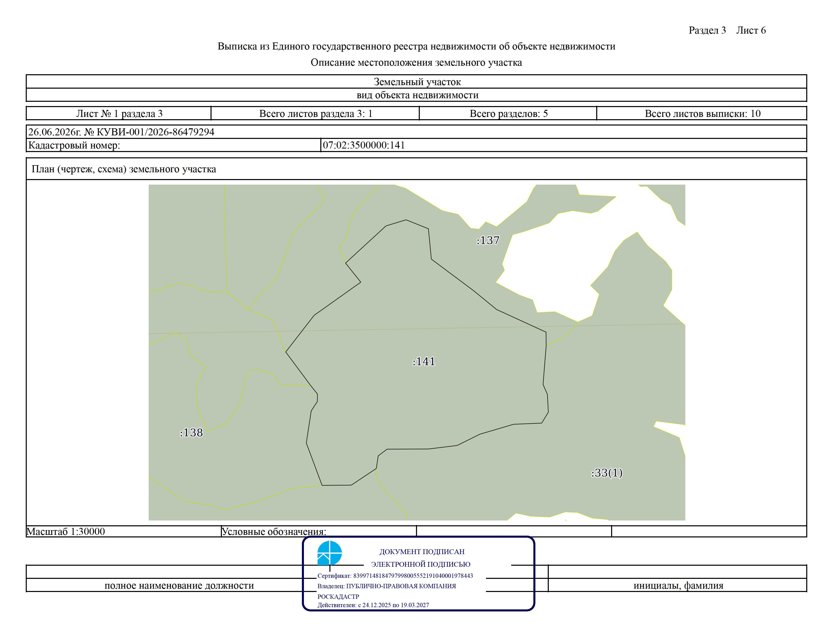Select parcel label :137 on the map
This screenshot has width=833, height=644.
point(488,240)
